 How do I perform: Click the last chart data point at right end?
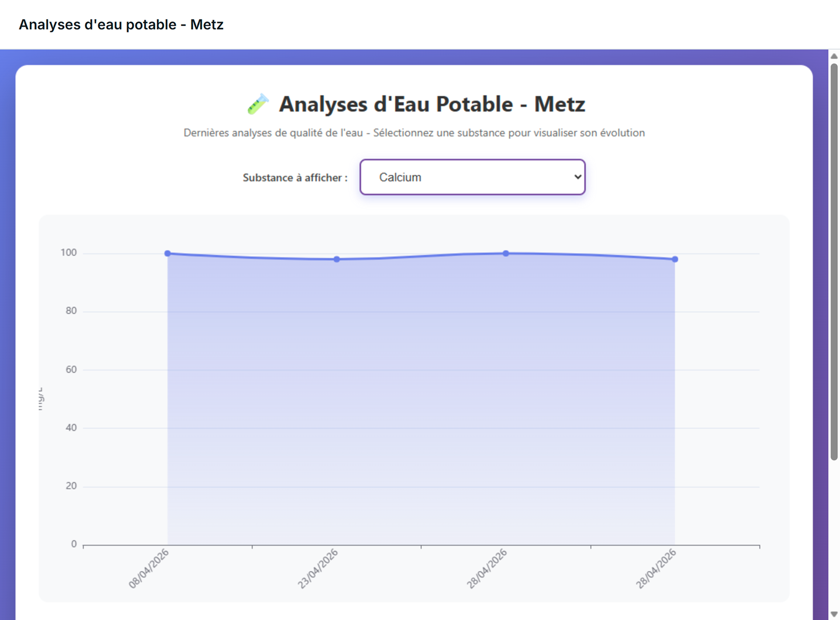(x=675, y=259)
